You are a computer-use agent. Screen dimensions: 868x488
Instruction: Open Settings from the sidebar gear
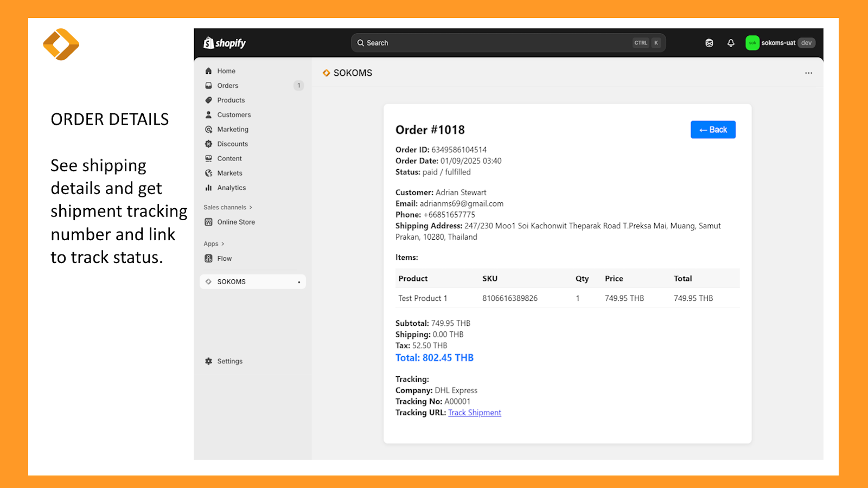208,361
